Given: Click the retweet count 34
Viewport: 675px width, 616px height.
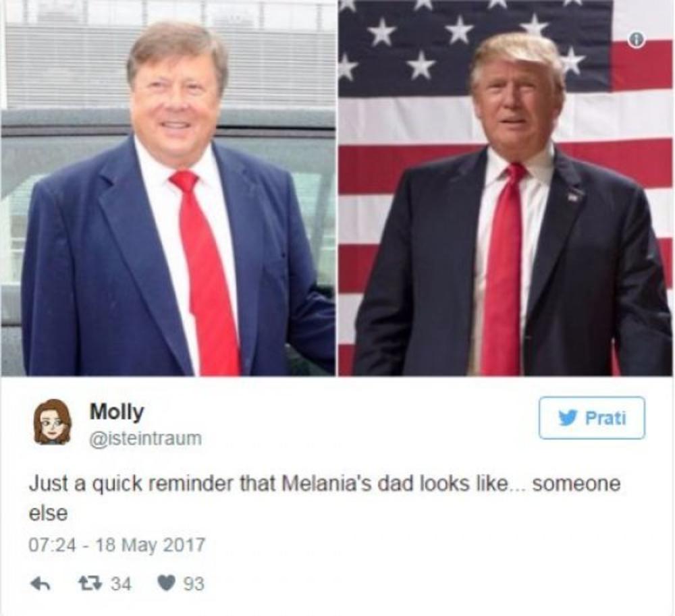Looking at the screenshot, I should click(x=122, y=584).
